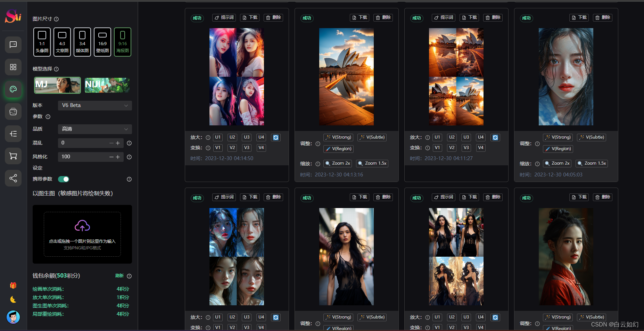Viewport: 644px width, 331px height.
Task: Click the info icon next to 图片尺寸
Action: coord(56,19)
